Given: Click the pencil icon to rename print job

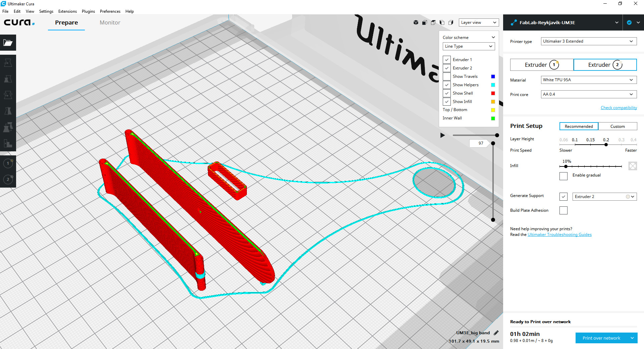Looking at the screenshot, I should (x=496, y=333).
